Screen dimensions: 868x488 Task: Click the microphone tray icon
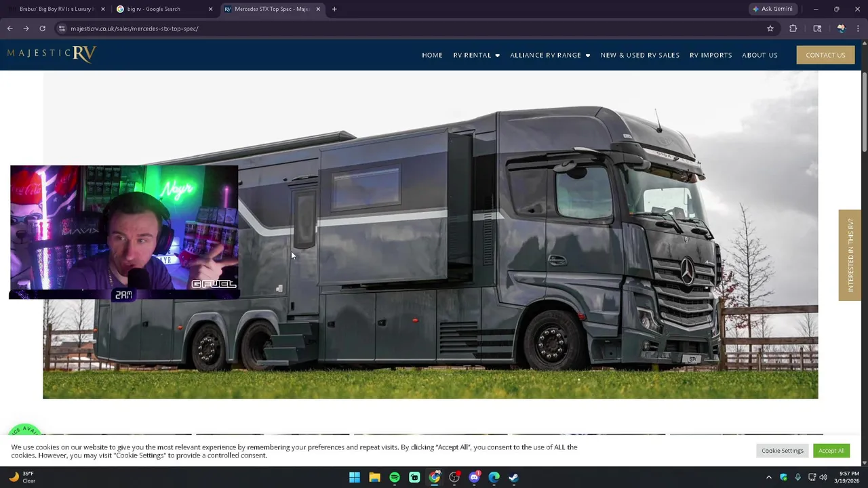pyautogui.click(x=797, y=477)
